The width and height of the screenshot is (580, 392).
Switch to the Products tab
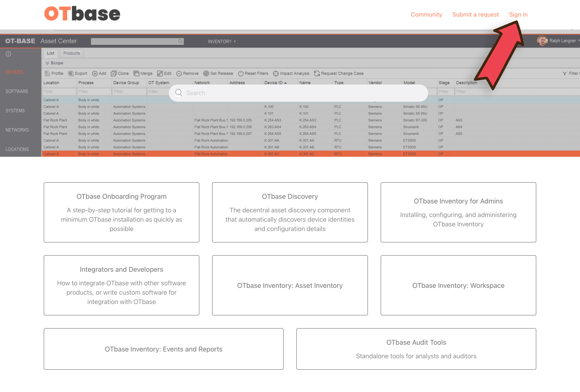72,53
